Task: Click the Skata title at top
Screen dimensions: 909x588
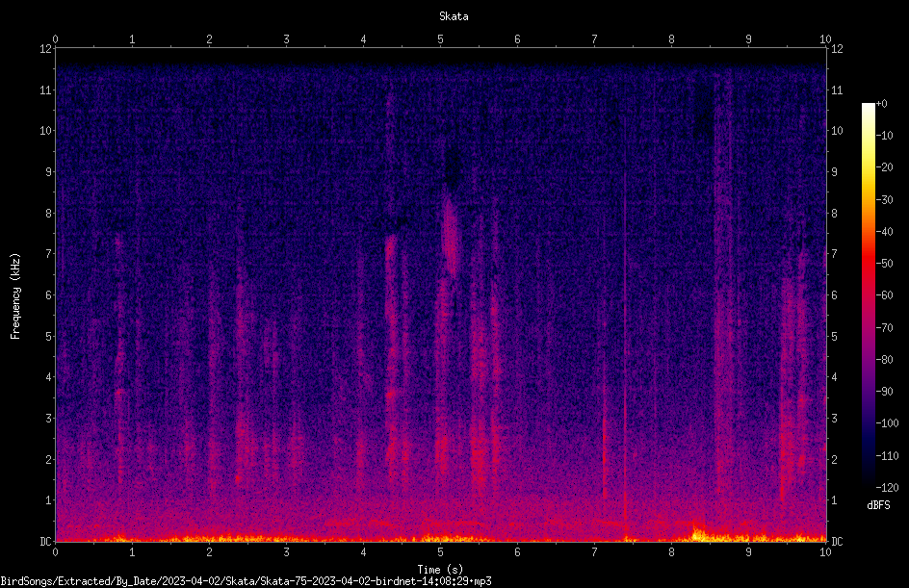Action: coord(454,16)
